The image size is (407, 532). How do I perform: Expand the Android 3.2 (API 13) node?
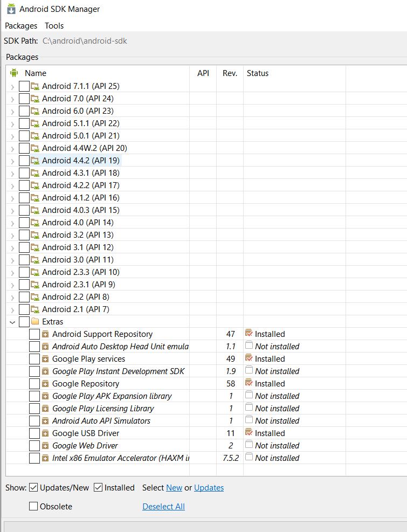(x=12, y=236)
